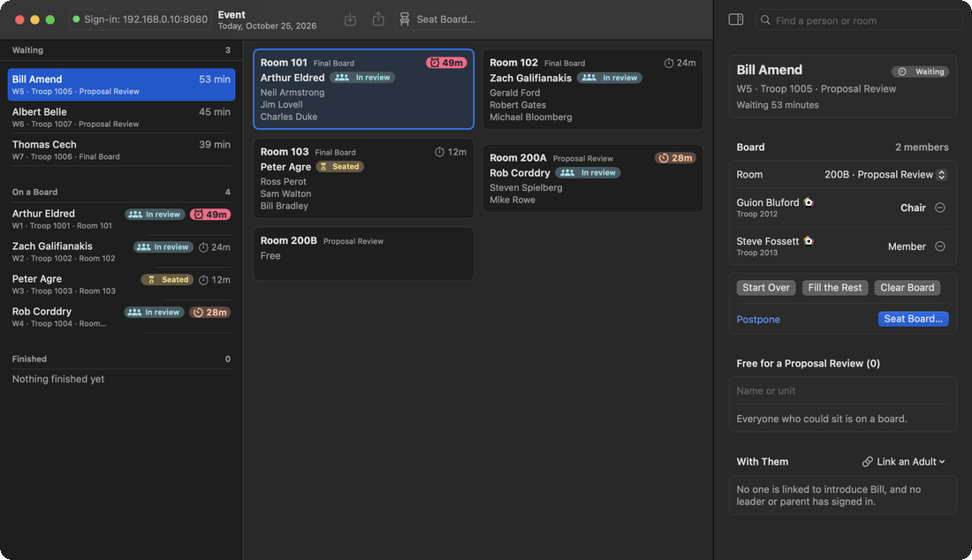Click the 28m timer badge on Rob Corddry row
The width and height of the screenshot is (972, 560).
click(210, 312)
